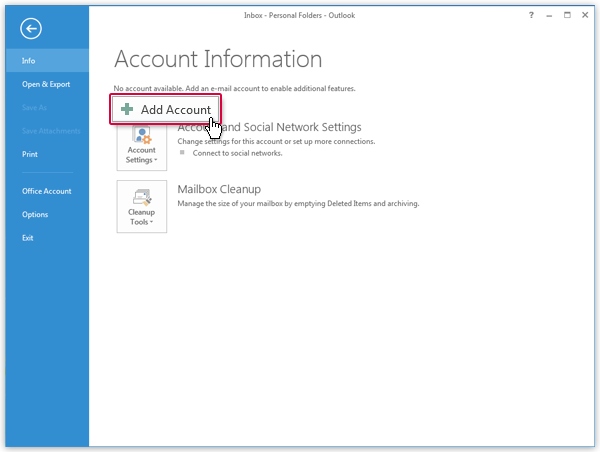Open the Office Account page

point(47,191)
